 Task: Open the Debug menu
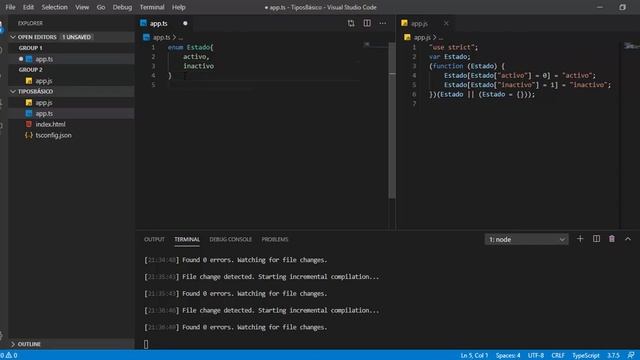point(122,7)
